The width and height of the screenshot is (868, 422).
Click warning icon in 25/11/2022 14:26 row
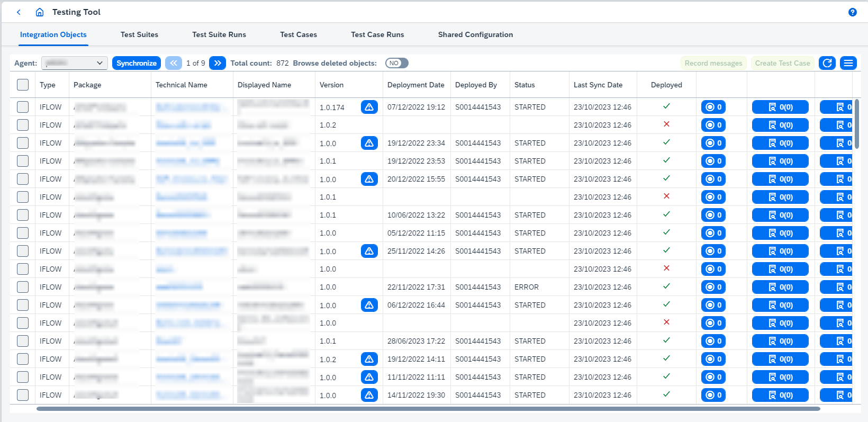pyautogui.click(x=369, y=251)
